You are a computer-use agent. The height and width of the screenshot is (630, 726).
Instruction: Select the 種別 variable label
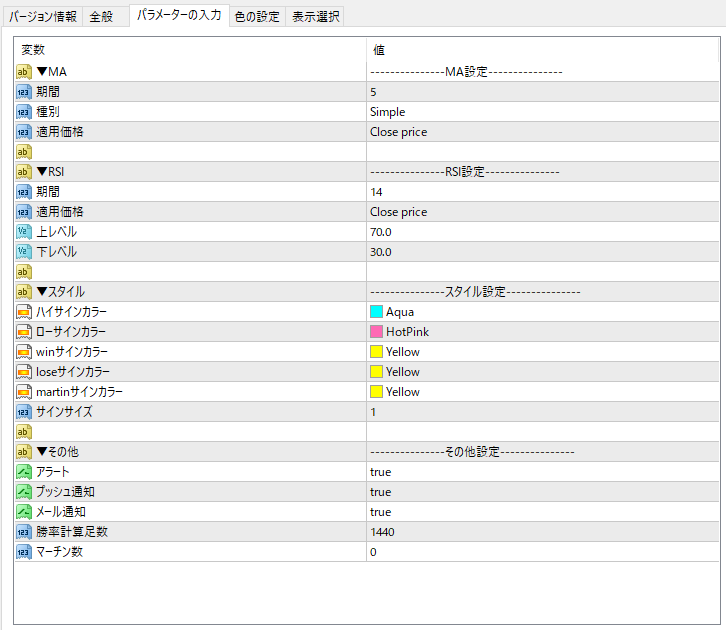pyautogui.click(x=48, y=112)
